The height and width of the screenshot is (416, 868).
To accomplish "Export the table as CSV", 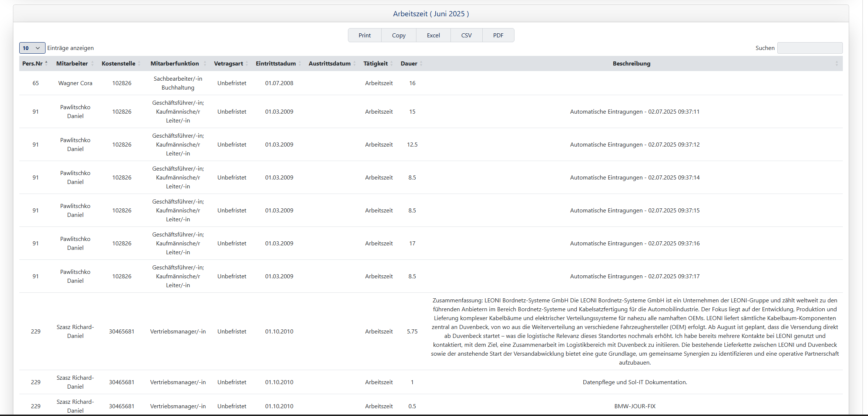I will click(466, 35).
